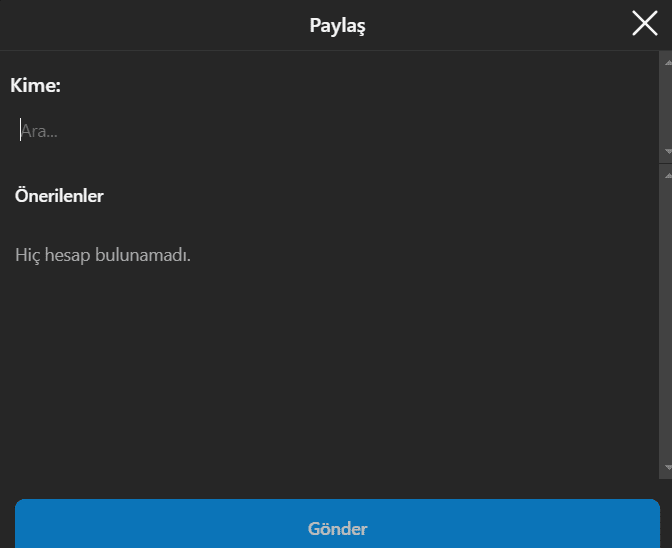Click the 'Kime:' label
672x548 pixels.
(36, 85)
